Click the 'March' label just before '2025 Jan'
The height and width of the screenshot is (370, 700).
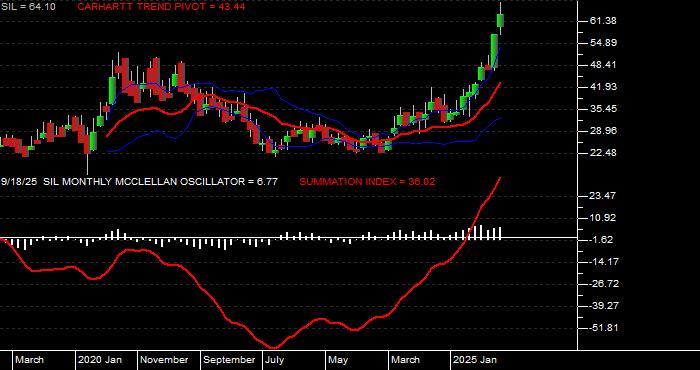point(406,360)
